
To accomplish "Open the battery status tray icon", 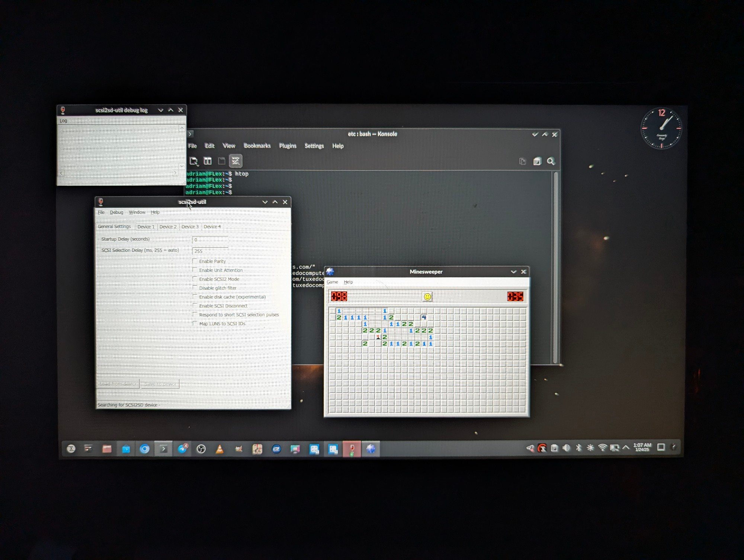I will point(615,448).
